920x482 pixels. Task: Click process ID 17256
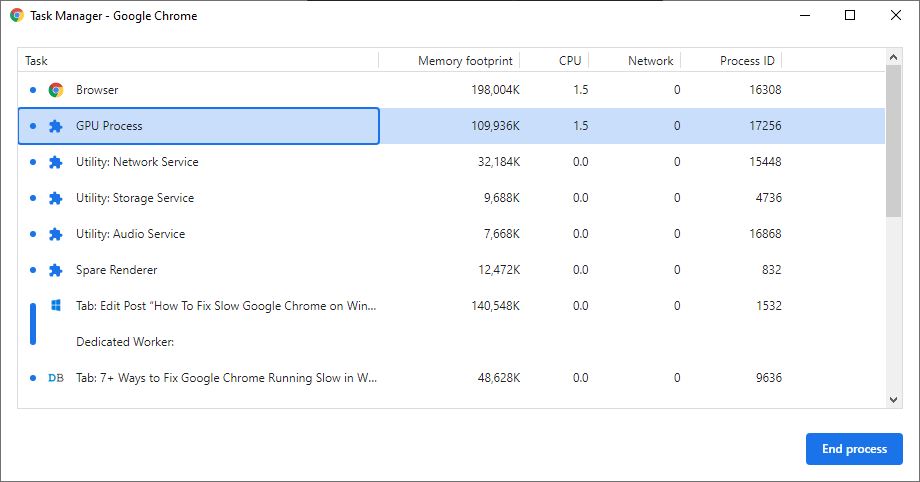(x=765, y=126)
